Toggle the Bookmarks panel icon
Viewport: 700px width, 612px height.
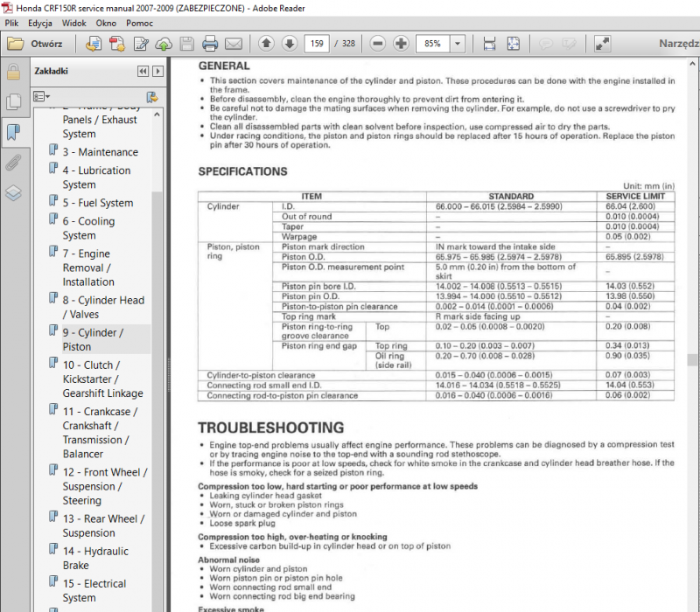click(x=13, y=132)
